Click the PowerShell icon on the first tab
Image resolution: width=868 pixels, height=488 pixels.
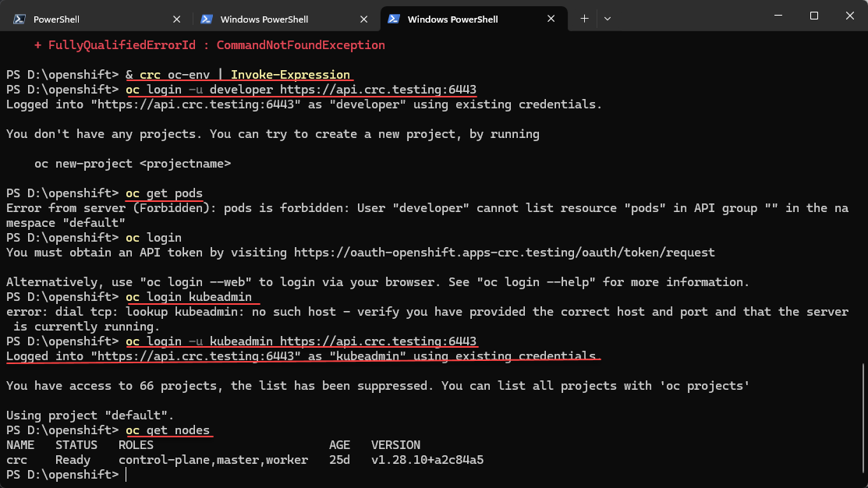[x=19, y=19]
